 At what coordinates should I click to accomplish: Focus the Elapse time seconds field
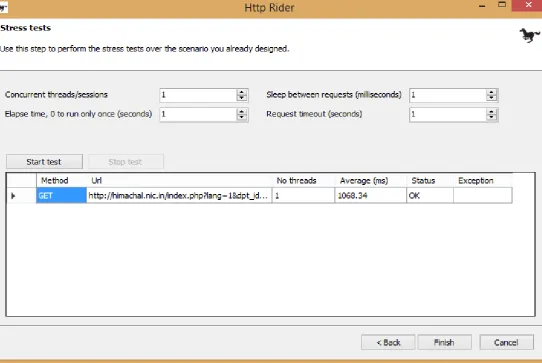coord(198,114)
